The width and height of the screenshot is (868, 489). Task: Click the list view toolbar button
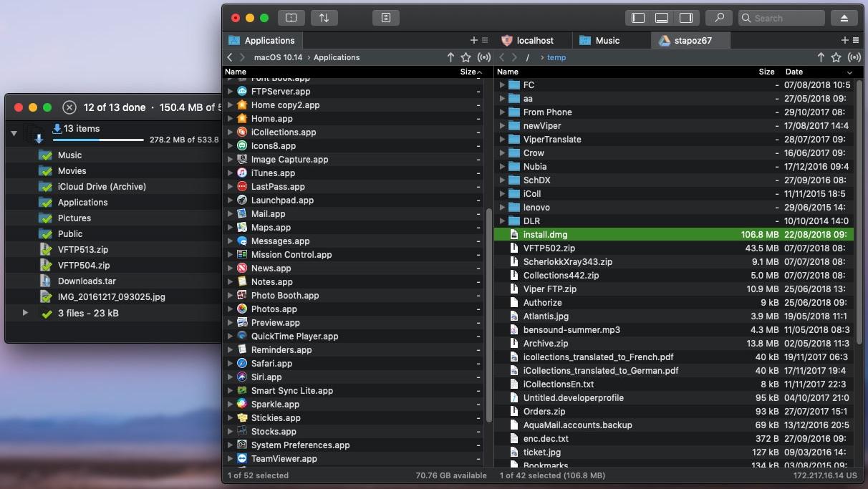point(386,18)
